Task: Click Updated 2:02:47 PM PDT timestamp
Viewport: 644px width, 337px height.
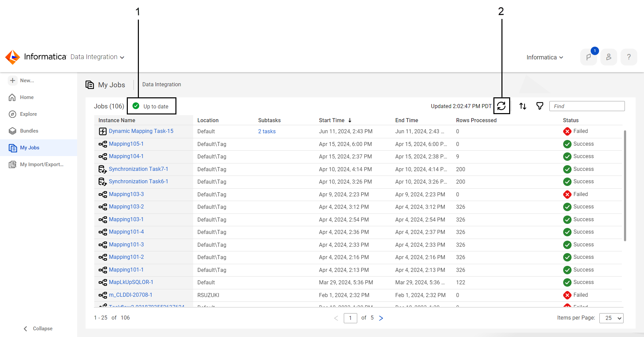Action: click(461, 106)
